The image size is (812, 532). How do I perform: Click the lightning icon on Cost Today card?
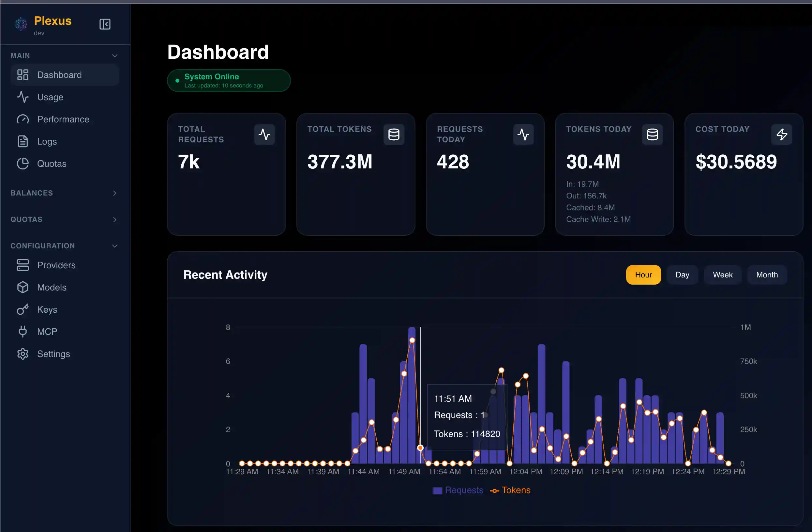coord(782,134)
